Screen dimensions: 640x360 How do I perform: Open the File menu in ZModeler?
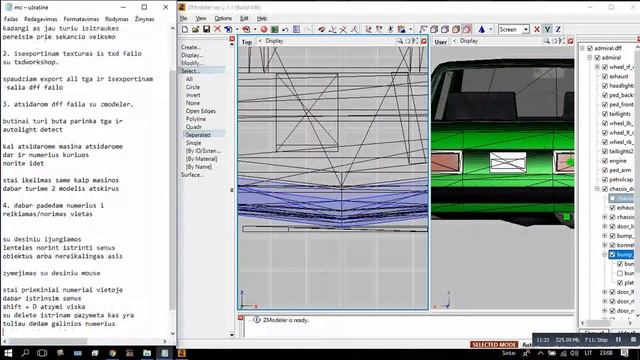183,18
